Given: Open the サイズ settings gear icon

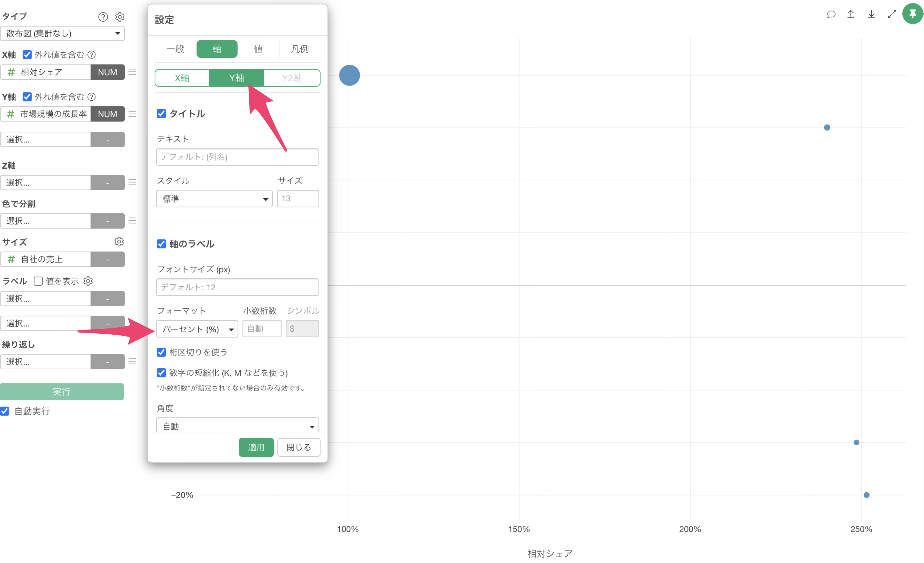Looking at the screenshot, I should [x=119, y=242].
